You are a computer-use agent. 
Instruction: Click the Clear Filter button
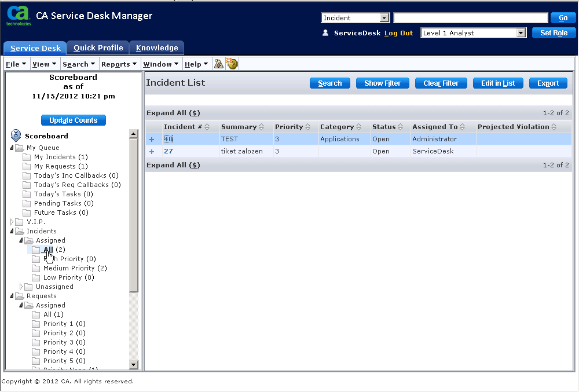click(441, 83)
